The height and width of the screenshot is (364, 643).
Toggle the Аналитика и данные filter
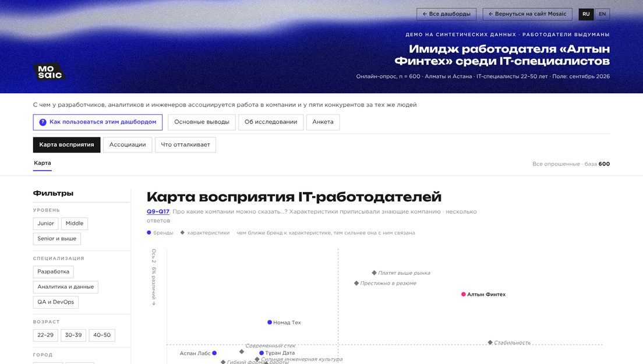pyautogui.click(x=66, y=287)
